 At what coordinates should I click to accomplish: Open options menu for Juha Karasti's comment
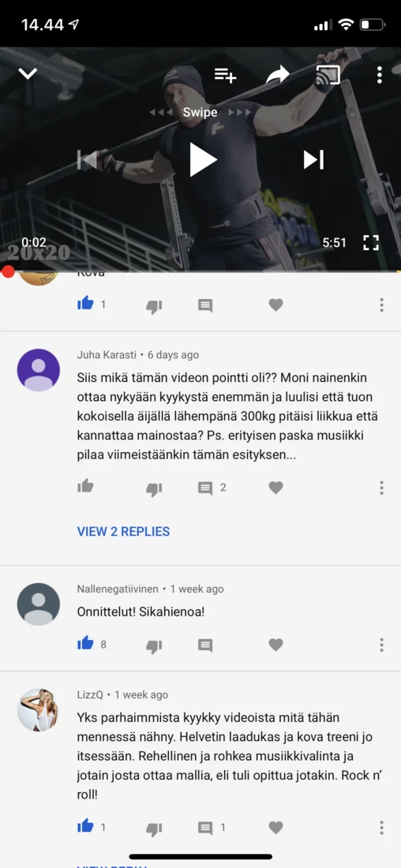(381, 488)
